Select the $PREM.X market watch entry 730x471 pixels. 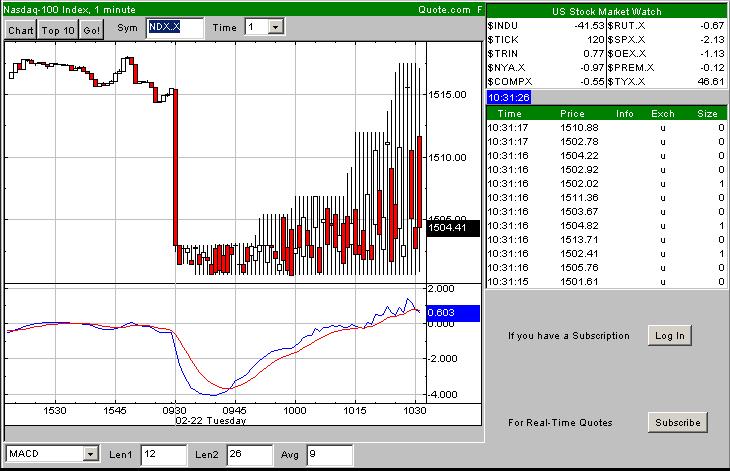(666, 67)
